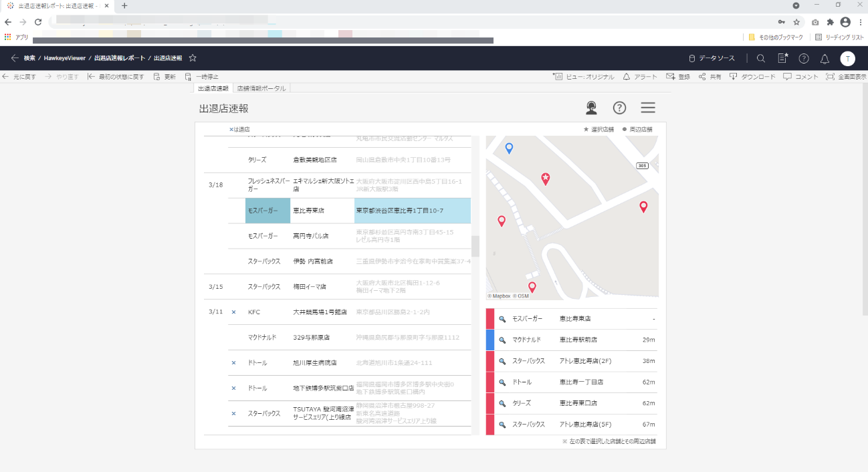Select highlighted モスバーガー cell
868x472 pixels.
[x=267, y=211]
